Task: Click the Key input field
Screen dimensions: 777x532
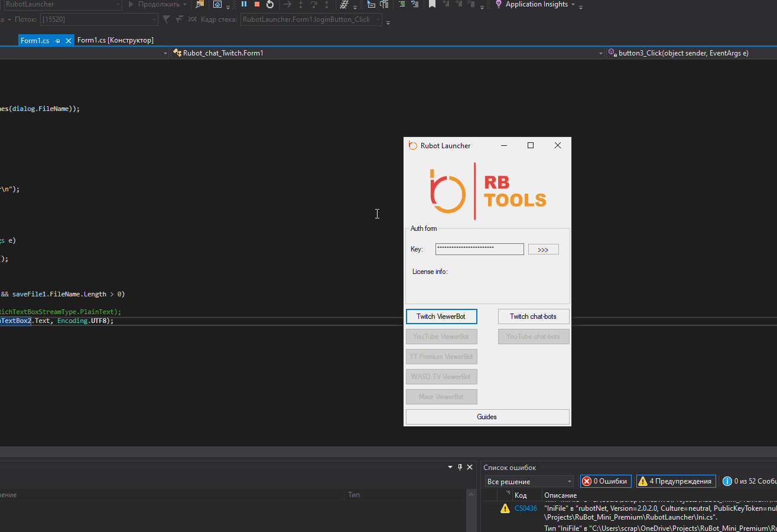Action: (479, 249)
